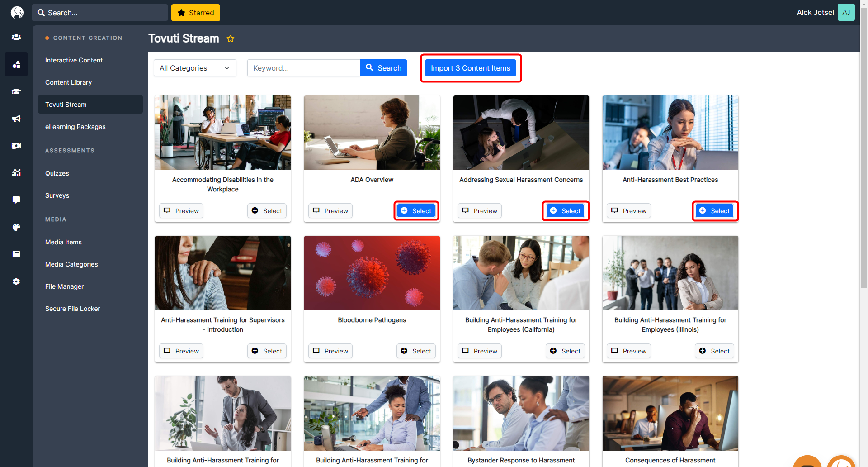The image size is (868, 467).
Task: Open the Content Creation shapes icon
Action: pyautogui.click(x=16, y=64)
